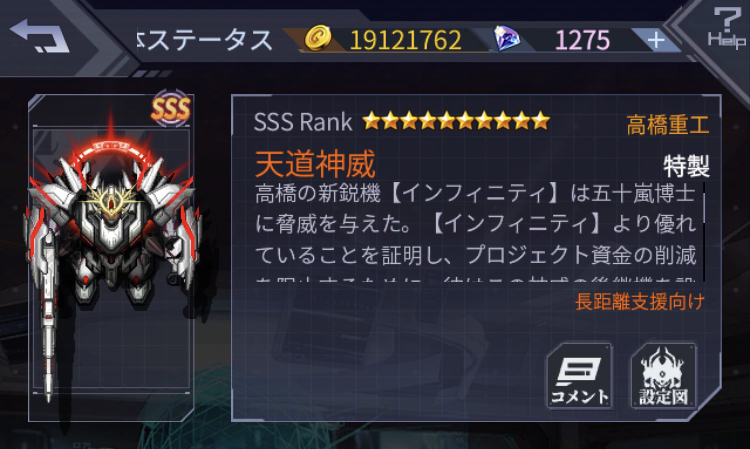Viewport: 750px width, 449px height.
Task: Open the Help question mark icon
Action: pyautogui.click(x=727, y=27)
